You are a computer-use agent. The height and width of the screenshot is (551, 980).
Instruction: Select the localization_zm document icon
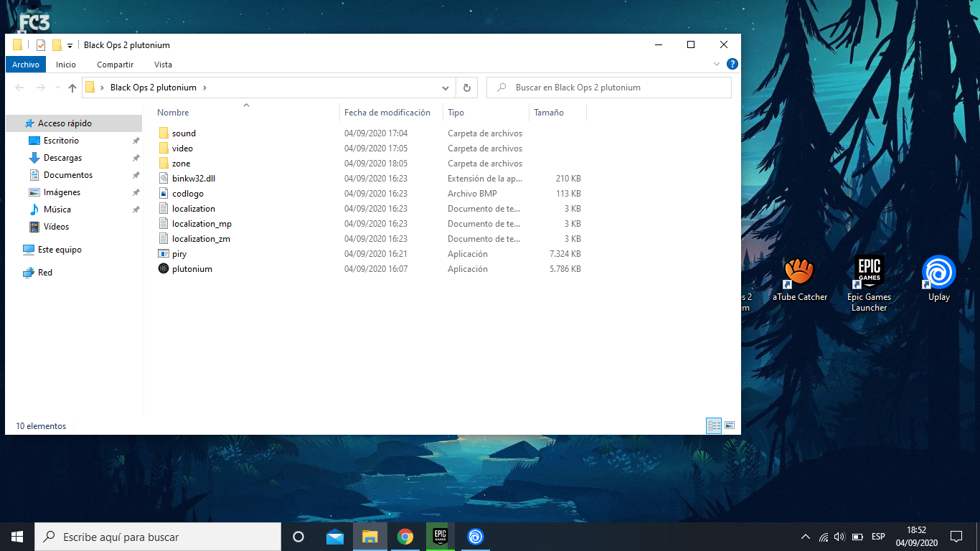(164, 239)
